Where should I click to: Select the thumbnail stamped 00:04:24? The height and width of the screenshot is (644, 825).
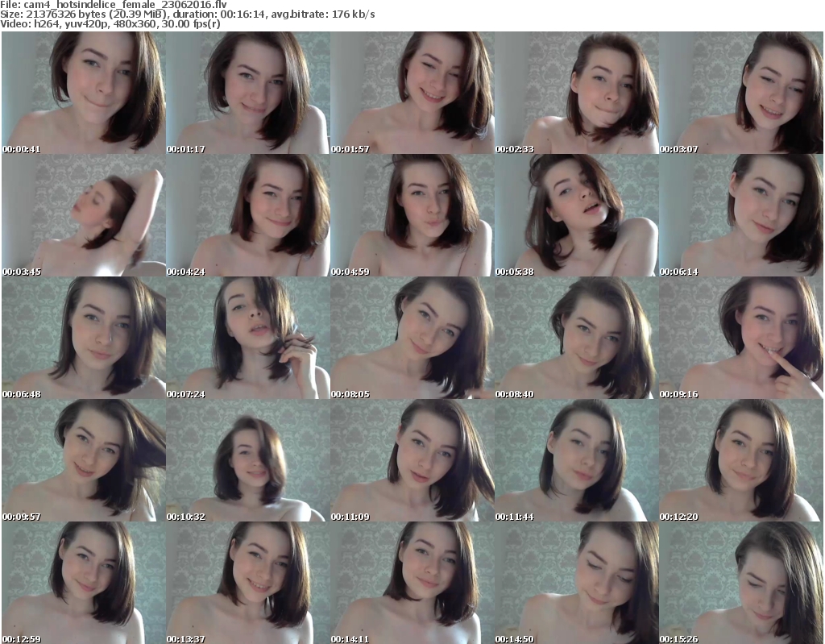click(248, 215)
